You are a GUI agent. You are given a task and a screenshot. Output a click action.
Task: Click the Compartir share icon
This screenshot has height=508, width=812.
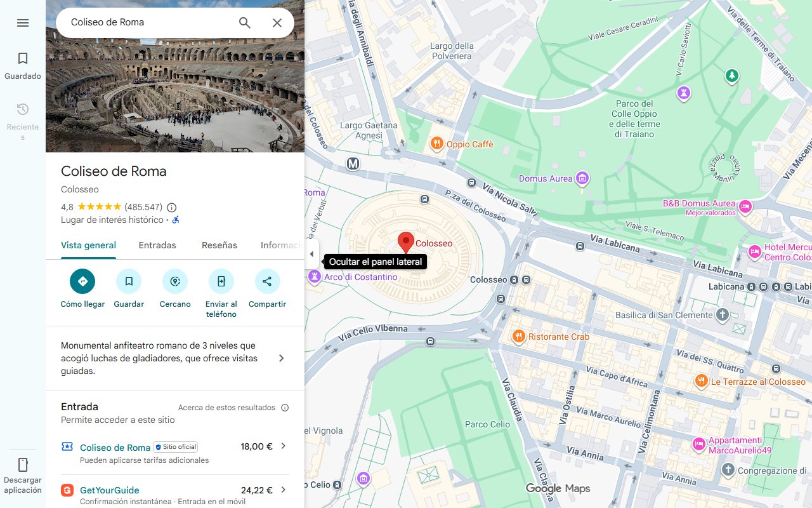pos(267,281)
